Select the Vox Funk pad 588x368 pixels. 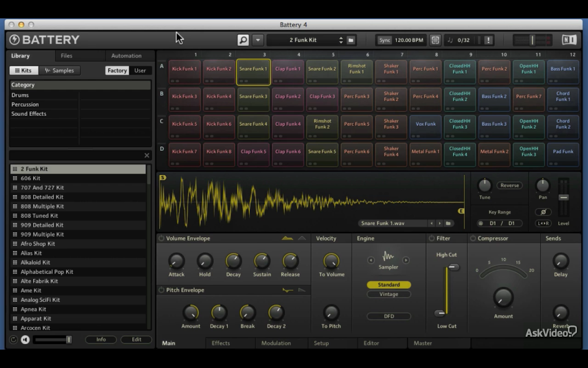pos(426,127)
